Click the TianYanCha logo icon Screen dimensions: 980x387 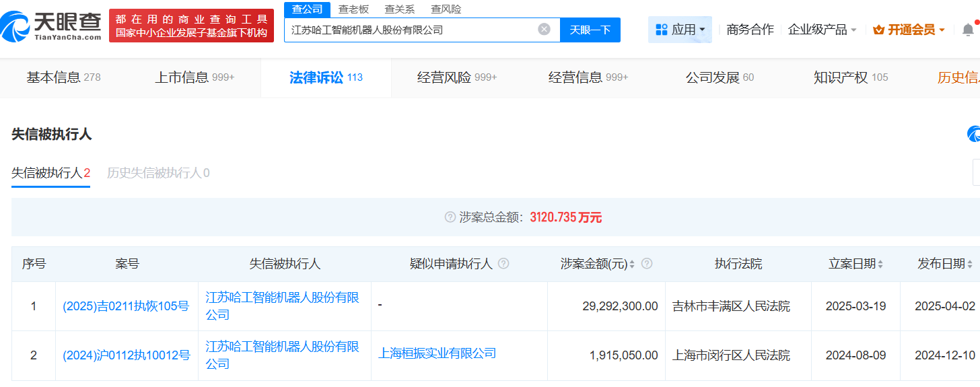[x=15, y=27]
